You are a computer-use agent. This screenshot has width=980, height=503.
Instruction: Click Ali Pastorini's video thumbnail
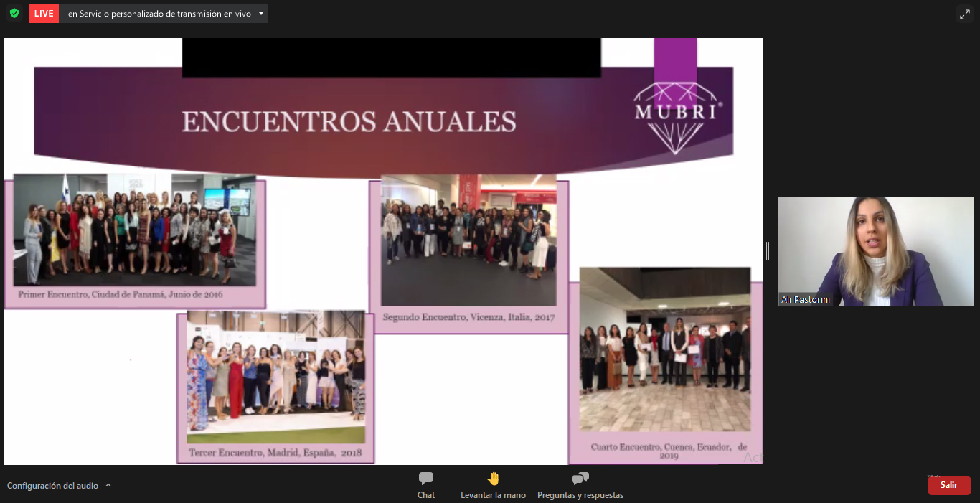(x=875, y=251)
